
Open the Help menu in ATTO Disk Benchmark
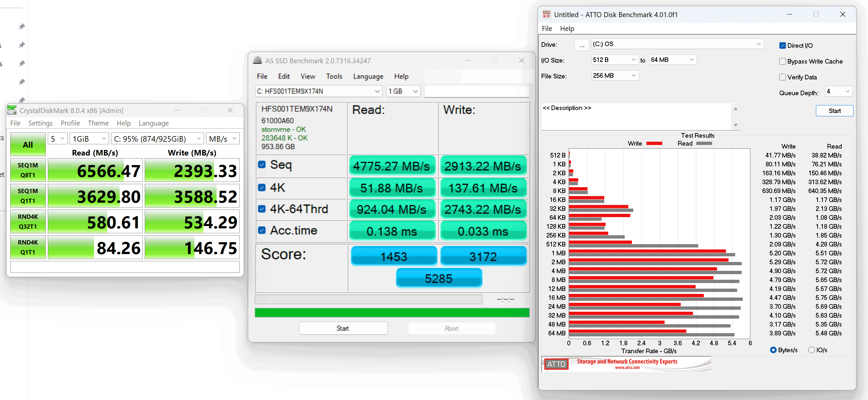pyautogui.click(x=567, y=29)
